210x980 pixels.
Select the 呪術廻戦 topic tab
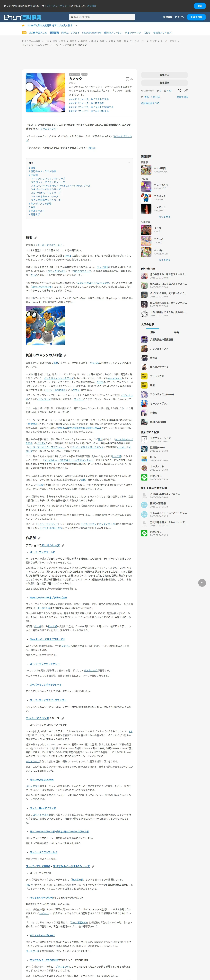click(54, 33)
